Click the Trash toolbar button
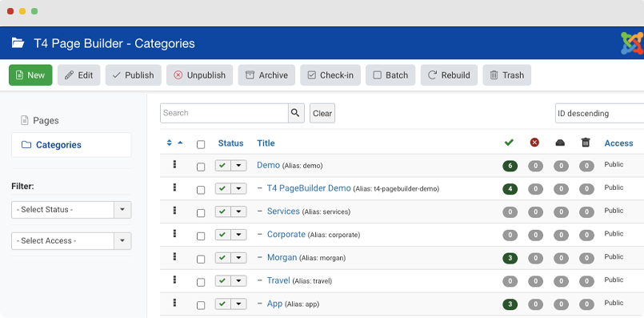 507,74
